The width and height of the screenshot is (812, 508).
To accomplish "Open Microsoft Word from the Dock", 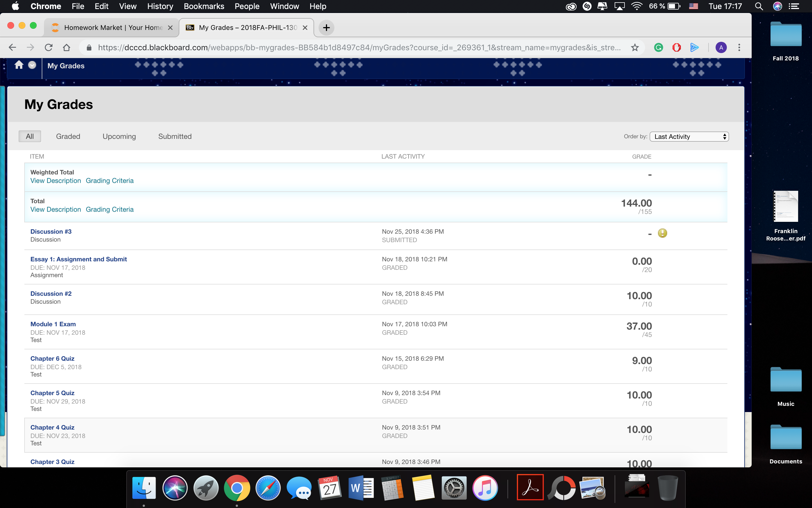I will pyautogui.click(x=361, y=488).
